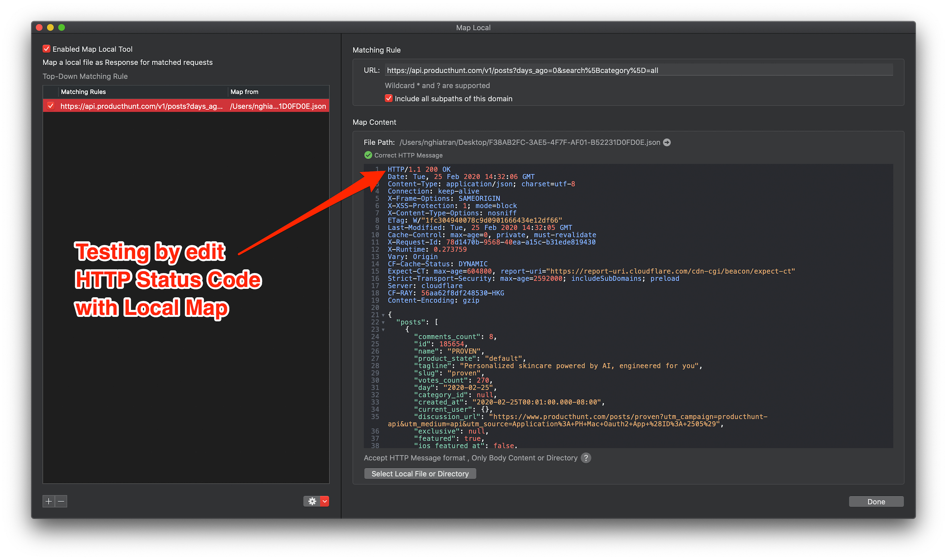Toggle the producthunt rule row checkbox
The width and height of the screenshot is (947, 560).
click(x=51, y=106)
